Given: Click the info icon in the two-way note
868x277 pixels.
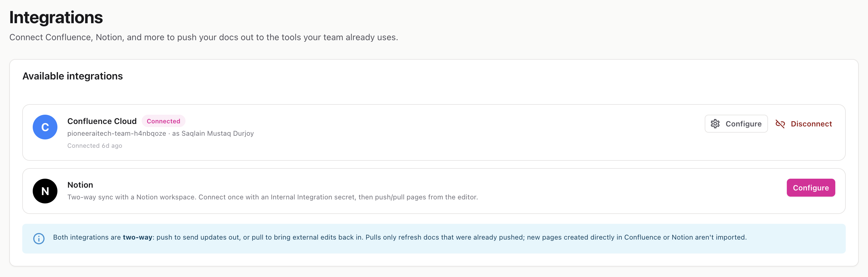Looking at the screenshot, I should [39, 239].
